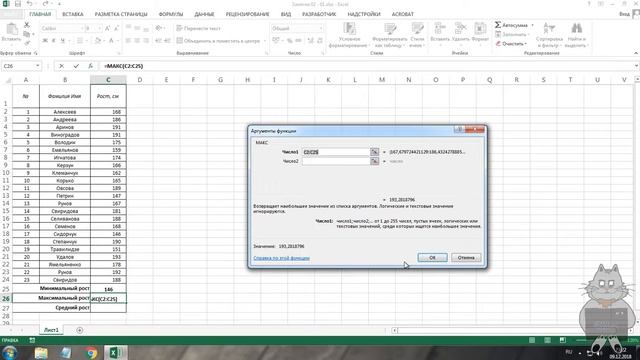Click the Число2 input field in dialog
The image size is (640, 360).
coord(336,161)
